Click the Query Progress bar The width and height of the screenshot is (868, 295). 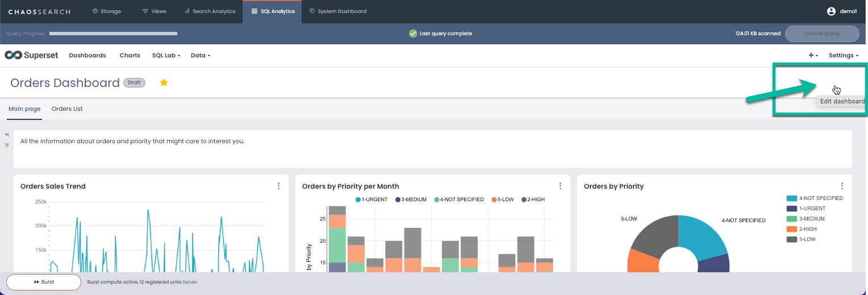point(113,34)
